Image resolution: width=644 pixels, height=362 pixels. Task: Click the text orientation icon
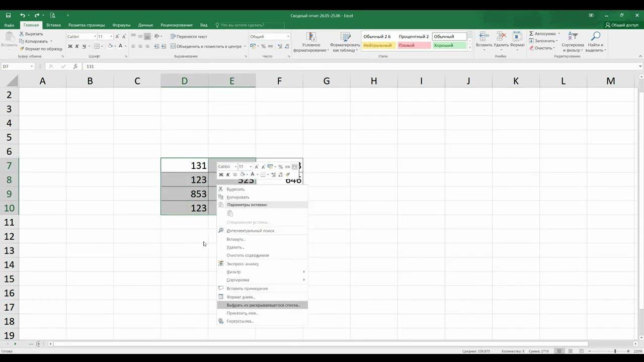tap(157, 37)
